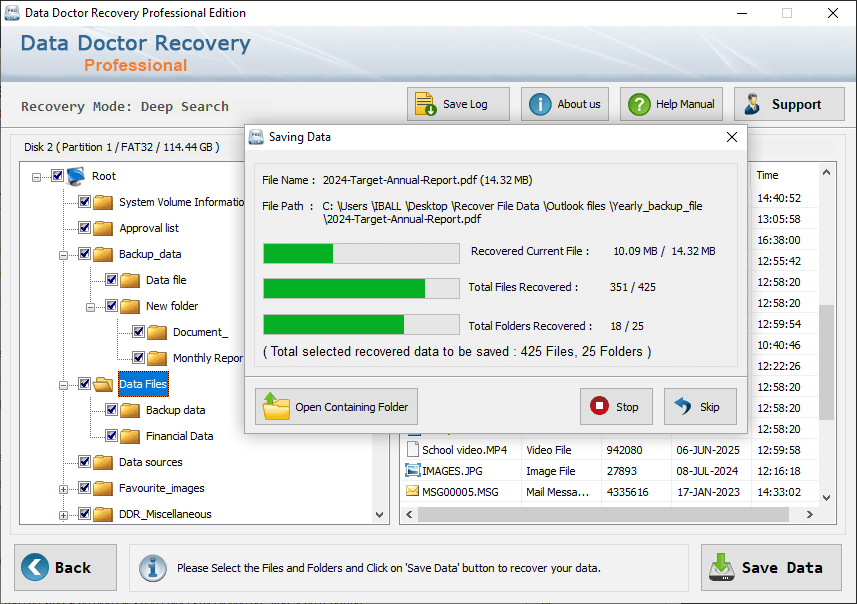Screen dimensions: 857x604
Task: Toggle the Data file checkbox
Action: click(x=111, y=279)
